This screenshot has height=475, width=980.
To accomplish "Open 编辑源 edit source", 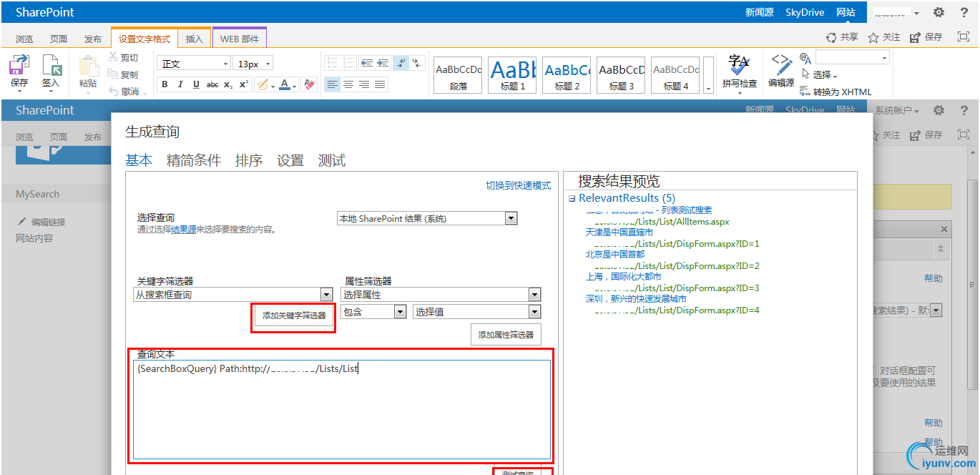I will pos(781,72).
